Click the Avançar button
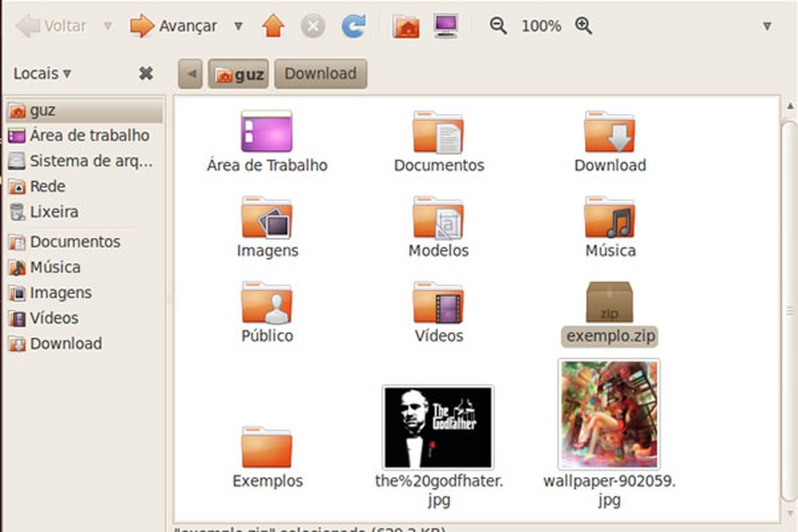The width and height of the screenshot is (798, 532). pyautogui.click(x=177, y=25)
